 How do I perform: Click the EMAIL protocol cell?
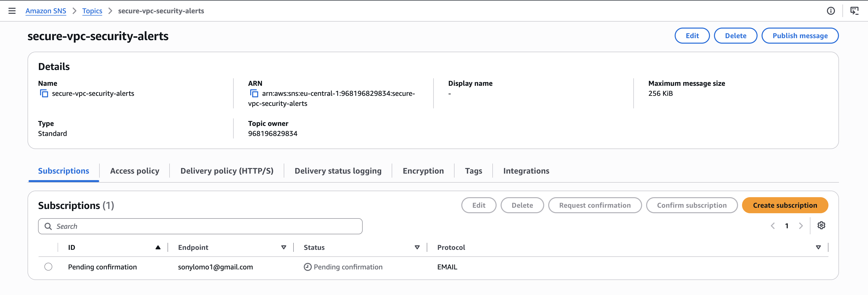[x=447, y=267]
